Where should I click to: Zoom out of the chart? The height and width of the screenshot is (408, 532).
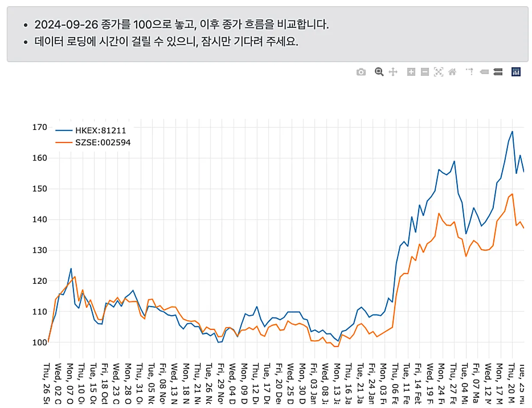coord(424,71)
